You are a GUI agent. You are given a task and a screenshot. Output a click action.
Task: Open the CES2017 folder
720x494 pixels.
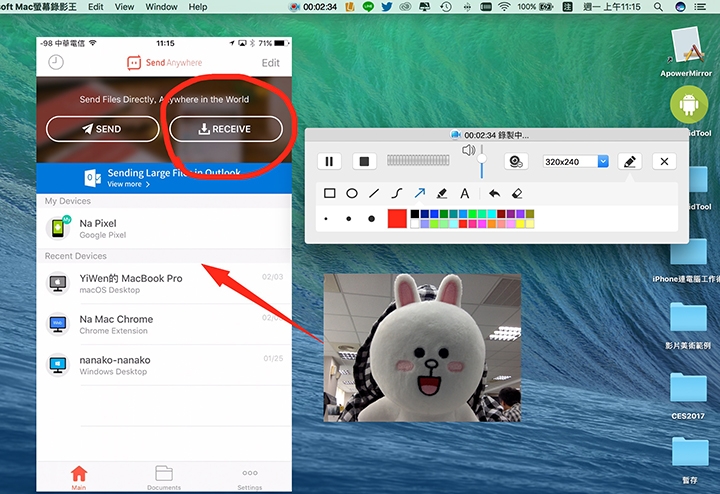point(688,396)
